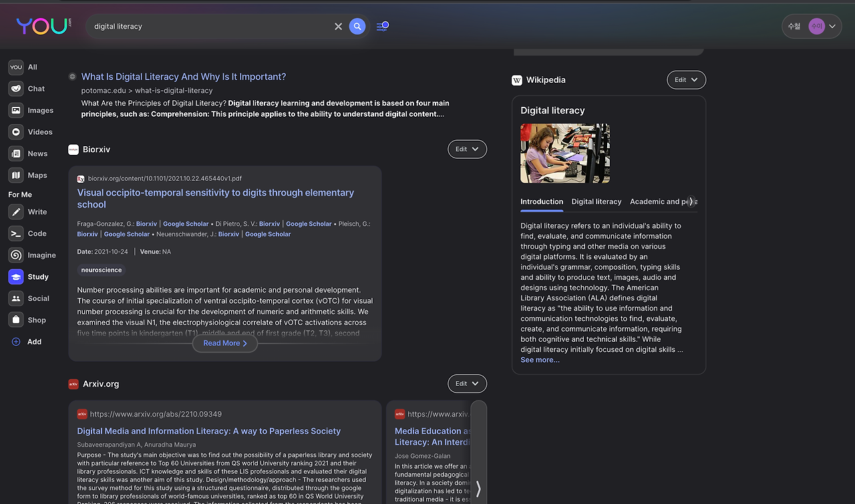
Task: Click the "Date: 2021-10-24" text
Action: pos(104,252)
